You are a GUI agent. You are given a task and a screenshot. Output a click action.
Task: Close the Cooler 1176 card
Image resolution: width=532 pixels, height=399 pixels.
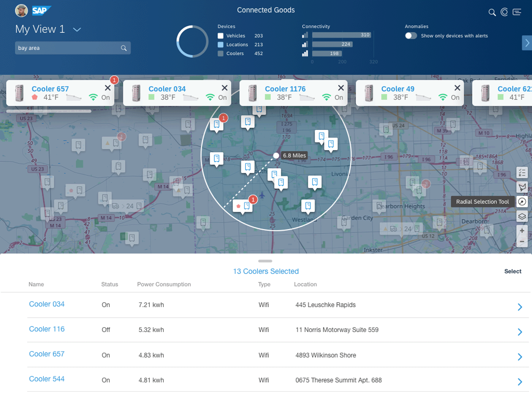341,88
